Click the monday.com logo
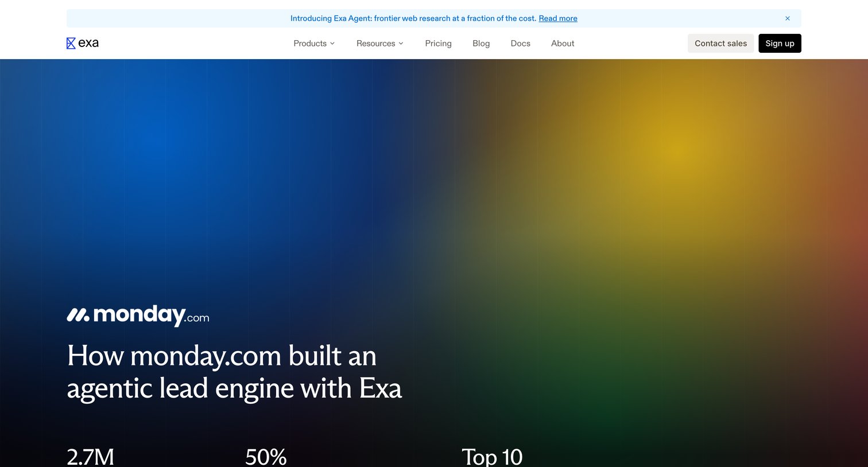The image size is (868, 467). tap(138, 315)
